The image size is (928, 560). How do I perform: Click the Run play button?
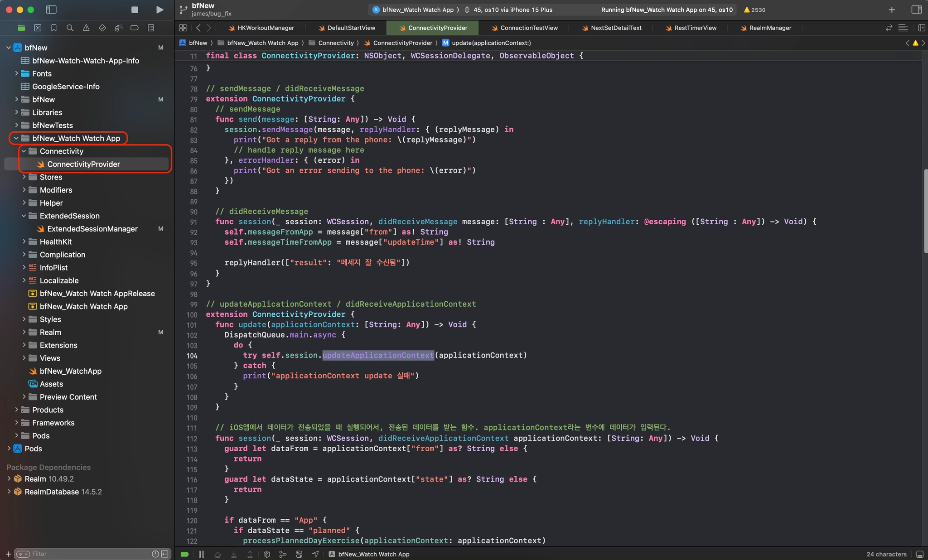[159, 10]
